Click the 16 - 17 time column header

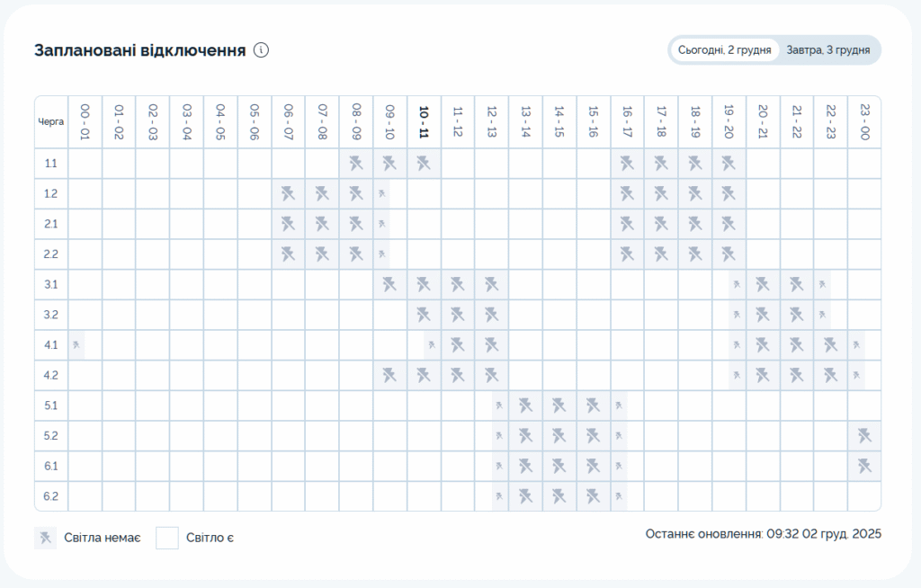pos(627,121)
